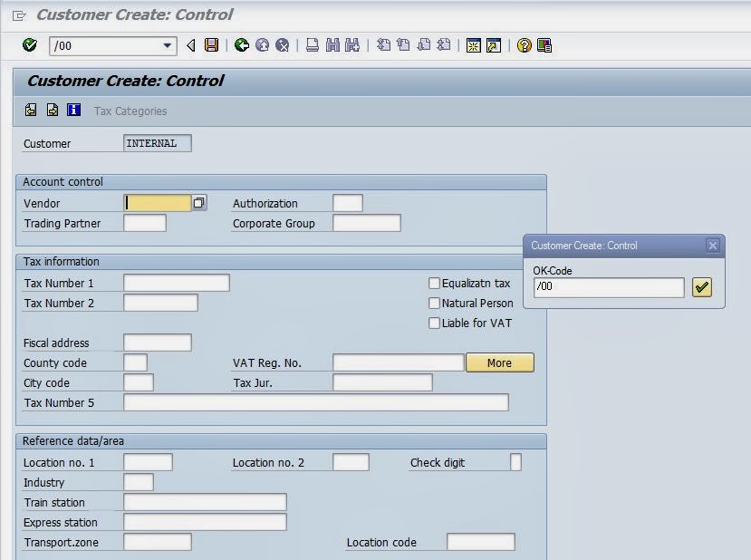Open the Vendor field search help
Screen dimensions: 751x560
[199, 203]
